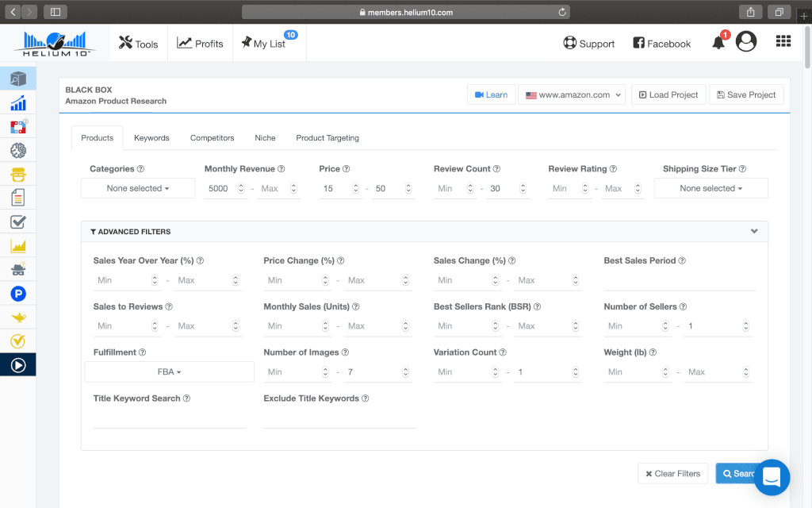Open the brain icon tool in sidebar
The height and width of the screenshot is (508, 812).
click(x=18, y=150)
